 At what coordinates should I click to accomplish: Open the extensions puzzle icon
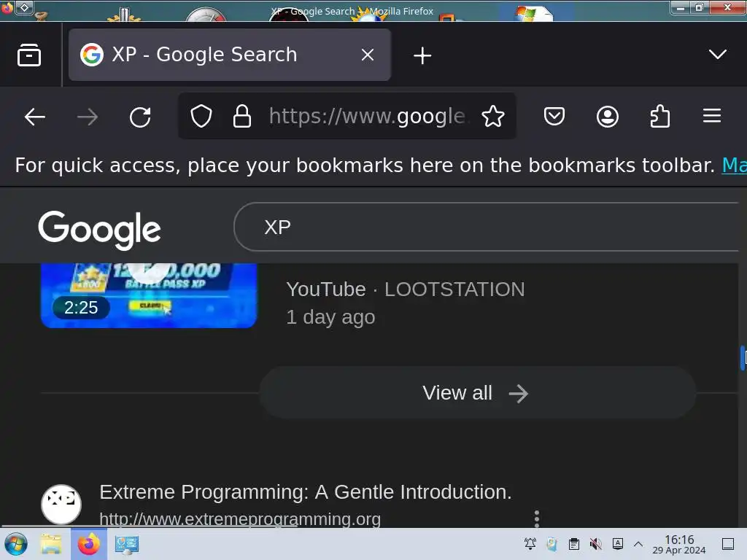[x=659, y=116]
